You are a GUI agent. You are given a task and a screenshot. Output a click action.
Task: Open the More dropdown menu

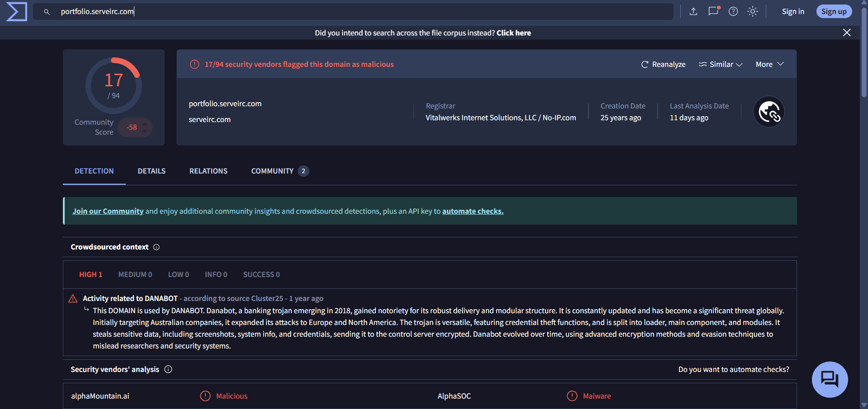pyautogui.click(x=769, y=65)
